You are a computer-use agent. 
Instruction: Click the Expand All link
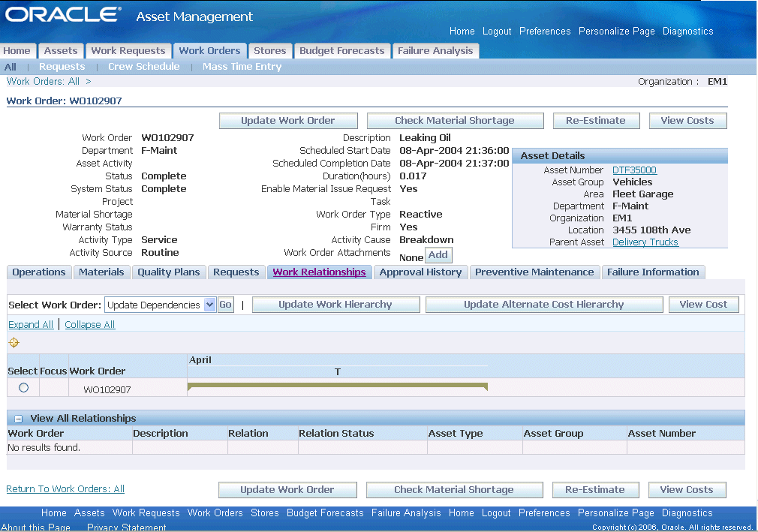tap(31, 325)
